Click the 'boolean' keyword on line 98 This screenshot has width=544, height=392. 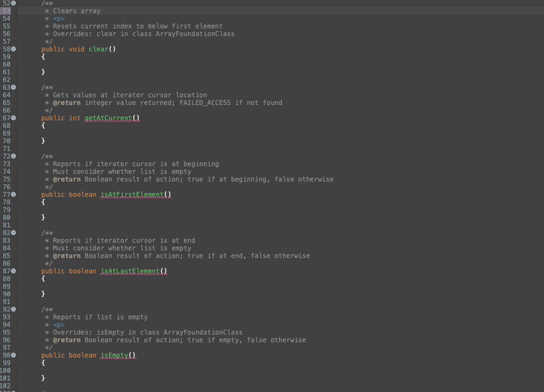pos(83,355)
